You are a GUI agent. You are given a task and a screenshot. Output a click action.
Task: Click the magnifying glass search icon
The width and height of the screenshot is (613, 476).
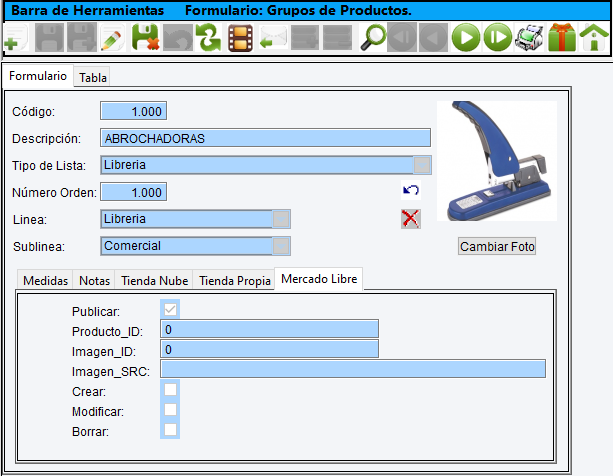[x=373, y=38]
